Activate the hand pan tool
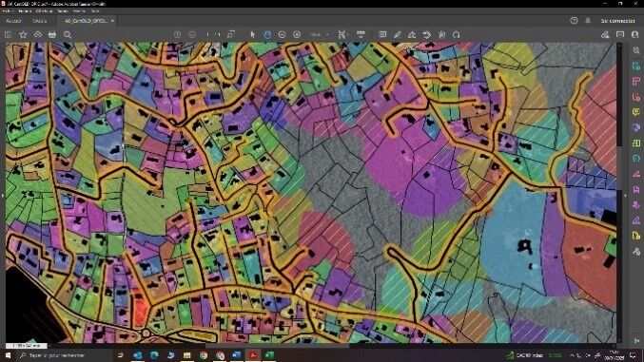The width and height of the screenshot is (644, 362). [x=267, y=35]
